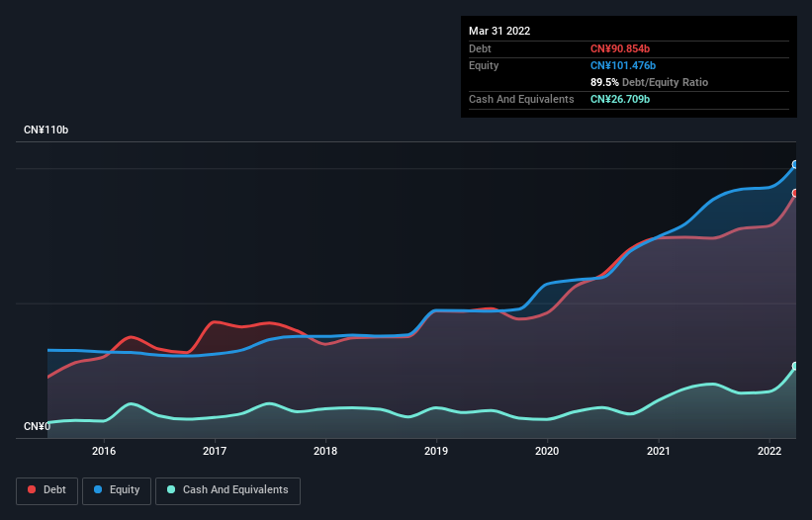Toggle Cash And Equivalents legend button

[227, 490]
